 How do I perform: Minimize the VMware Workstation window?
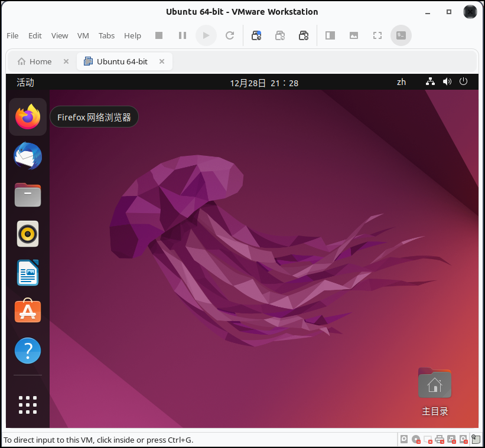(428, 12)
